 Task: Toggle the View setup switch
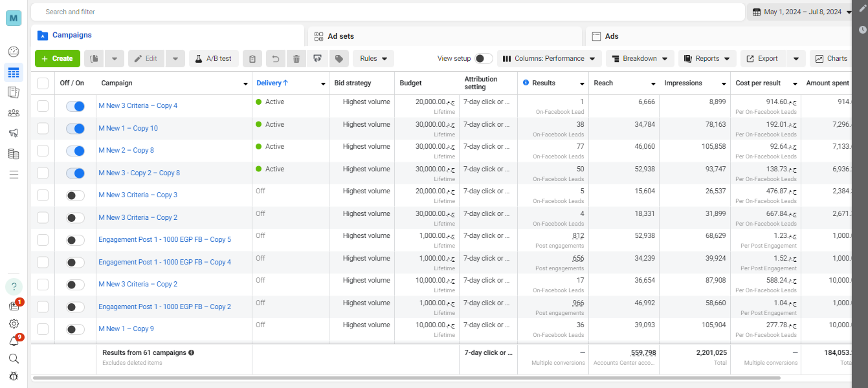tap(484, 59)
